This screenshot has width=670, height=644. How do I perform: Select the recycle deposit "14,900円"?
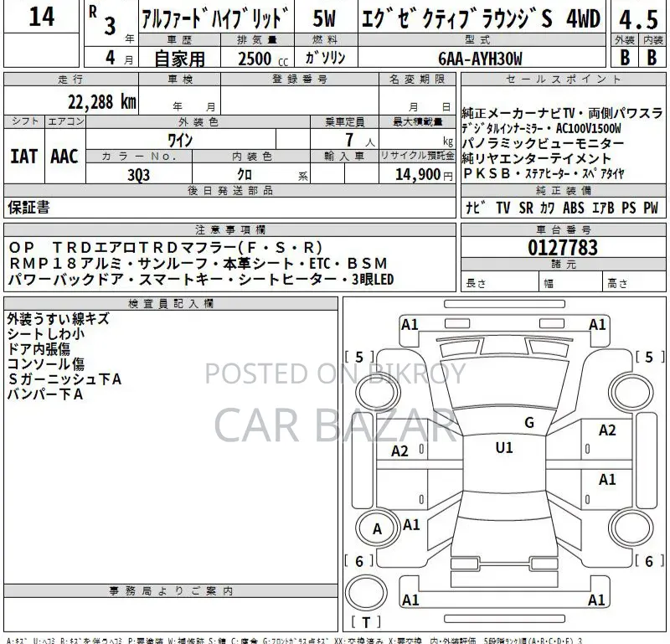point(424,174)
